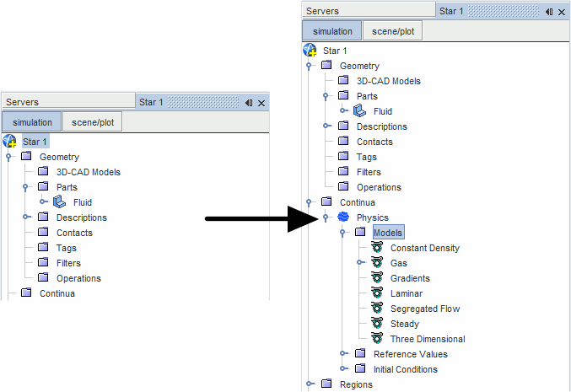571x392 pixels.
Task: Expand the Gas model node
Action: point(360,263)
